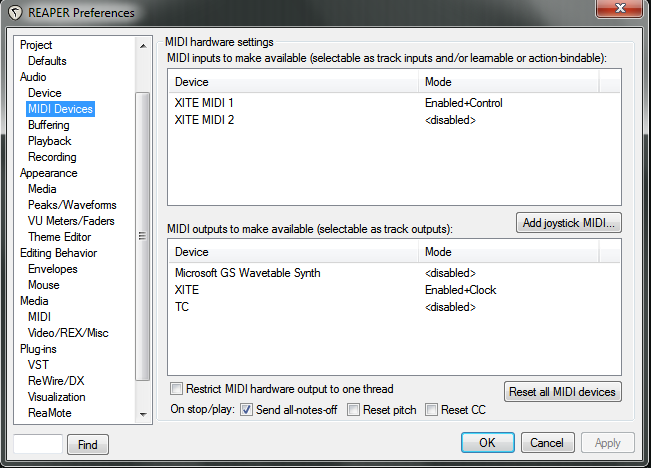This screenshot has height=468, width=651.
Task: Select the top-level Media category above MIDI
Action: [x=34, y=301]
